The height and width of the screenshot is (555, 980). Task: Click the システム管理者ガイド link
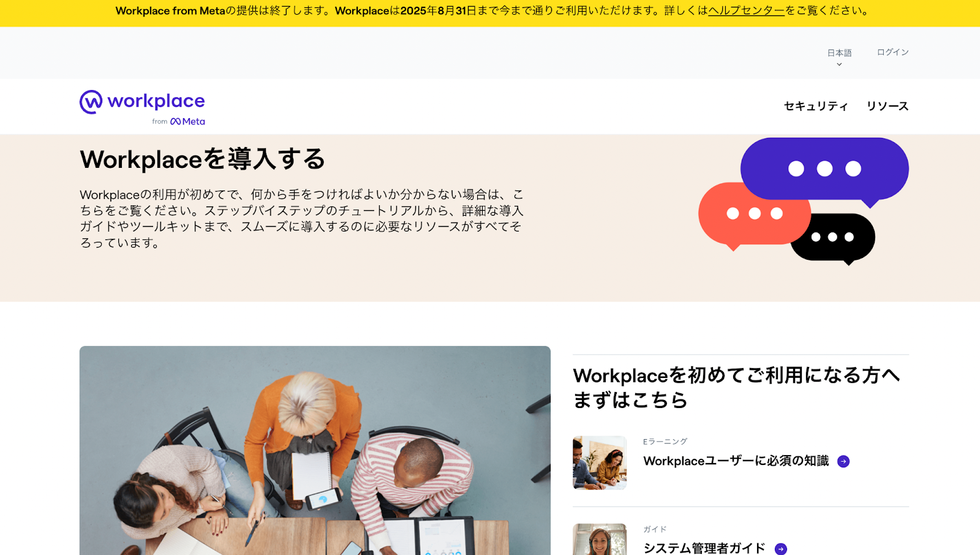click(x=704, y=548)
